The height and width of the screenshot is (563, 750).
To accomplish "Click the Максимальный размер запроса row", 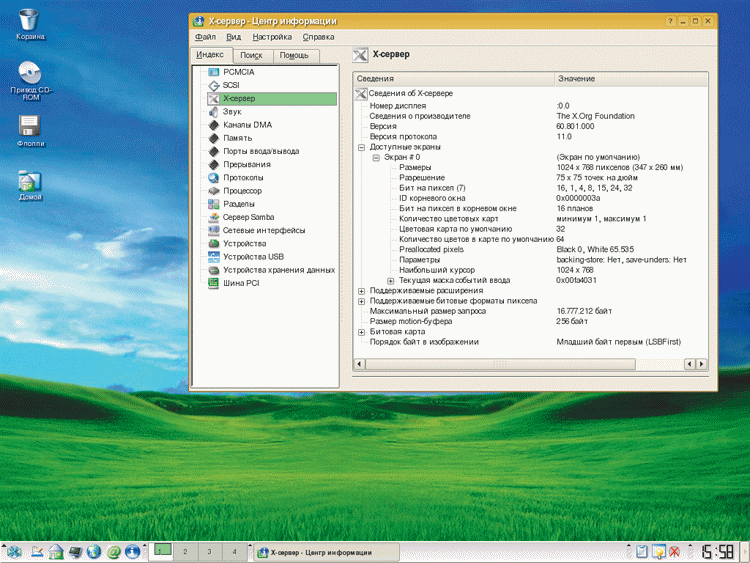I will coord(531,311).
